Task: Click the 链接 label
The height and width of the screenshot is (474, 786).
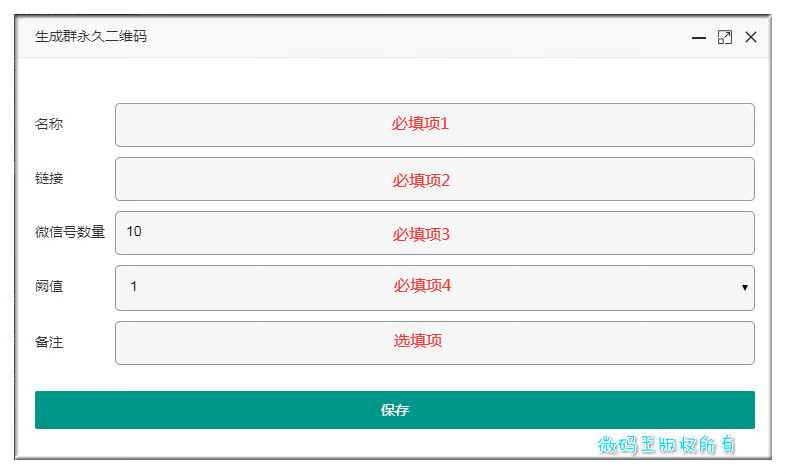Action: (x=49, y=178)
